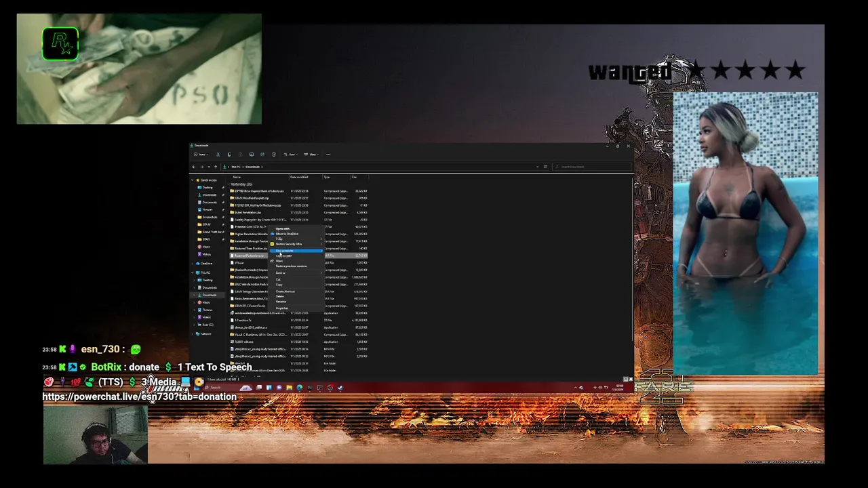Click the Cut icon in Explorer toolbar
868x488 pixels.
point(218,155)
